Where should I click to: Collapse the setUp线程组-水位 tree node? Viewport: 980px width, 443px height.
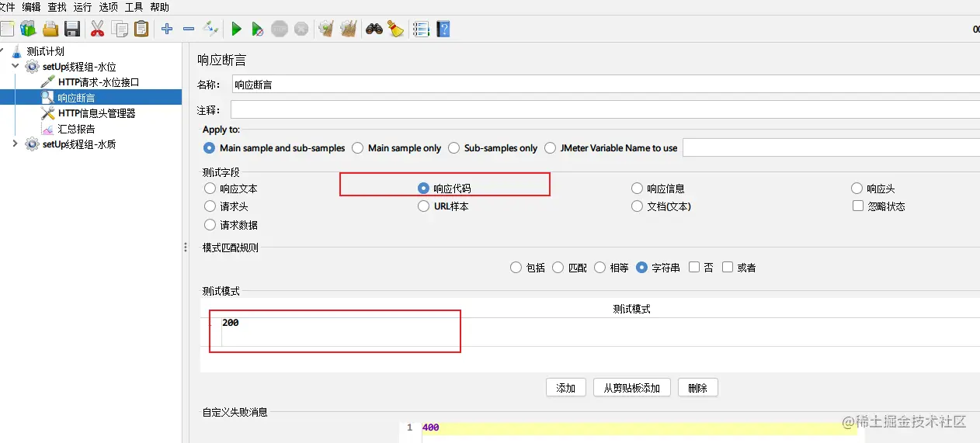(x=16, y=67)
